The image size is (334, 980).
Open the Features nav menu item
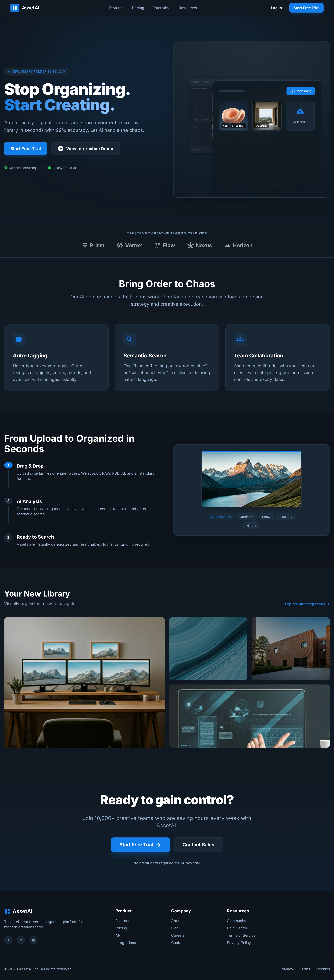click(116, 8)
